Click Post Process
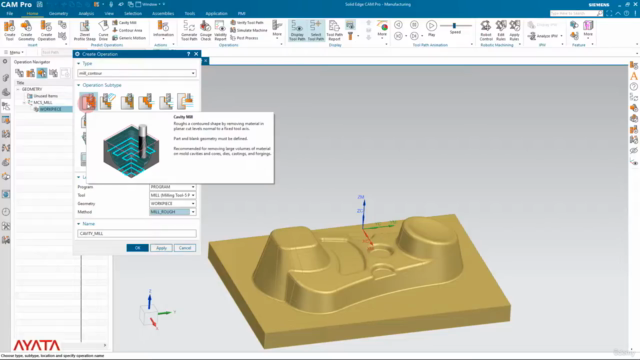640x360 pixels. (x=244, y=38)
